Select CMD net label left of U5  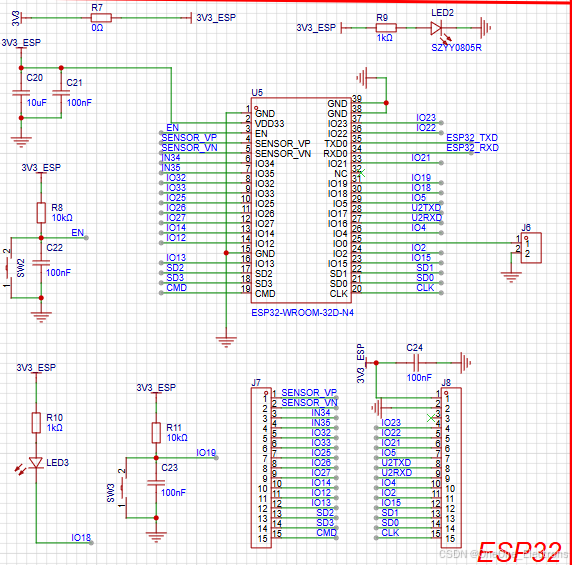tap(177, 288)
